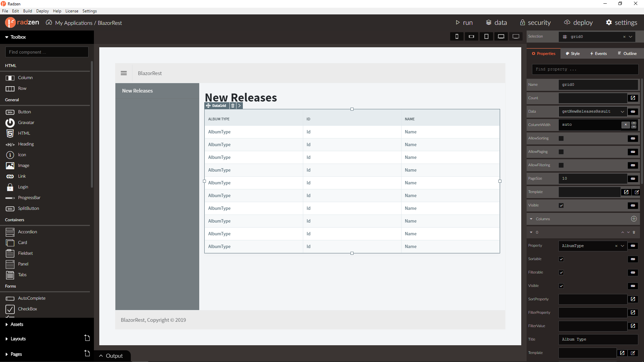644x362 pixels.
Task: Clear the ColumnWidth auto value
Action: [x=626, y=125]
